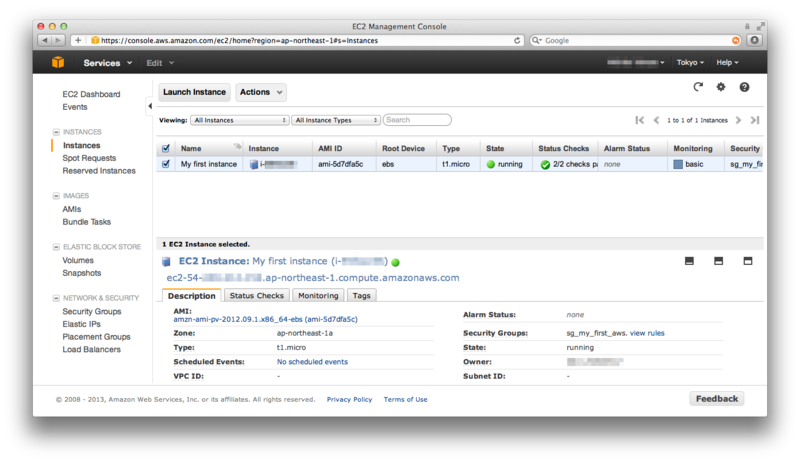
Task: Switch to the Status Checks tab
Action: [257, 296]
